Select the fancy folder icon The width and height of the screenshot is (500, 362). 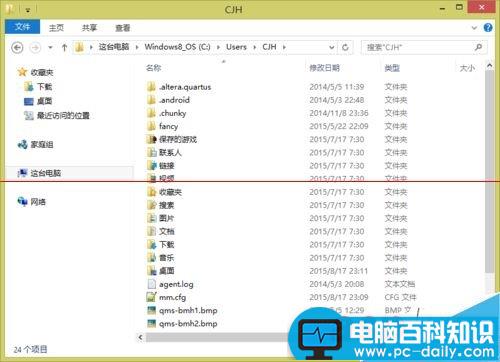pyautogui.click(x=151, y=126)
